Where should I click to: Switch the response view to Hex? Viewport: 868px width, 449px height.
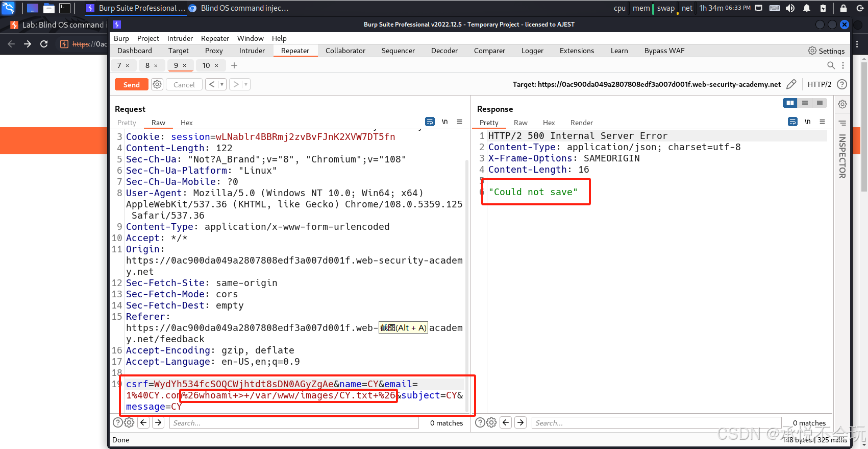click(549, 123)
